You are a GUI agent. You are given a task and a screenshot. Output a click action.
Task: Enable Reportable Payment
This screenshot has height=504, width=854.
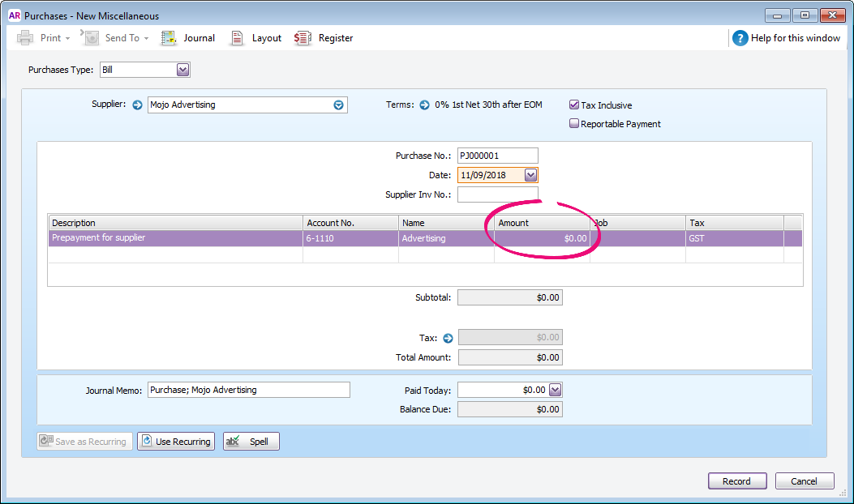574,123
